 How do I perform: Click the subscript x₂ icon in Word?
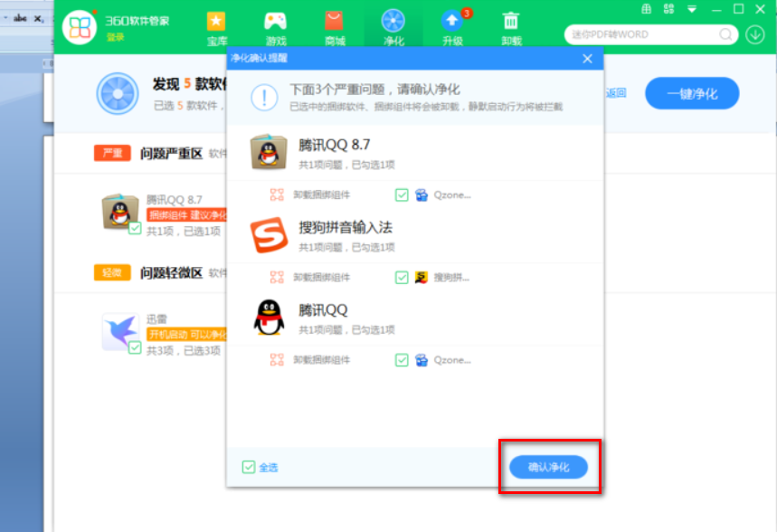click(39, 18)
